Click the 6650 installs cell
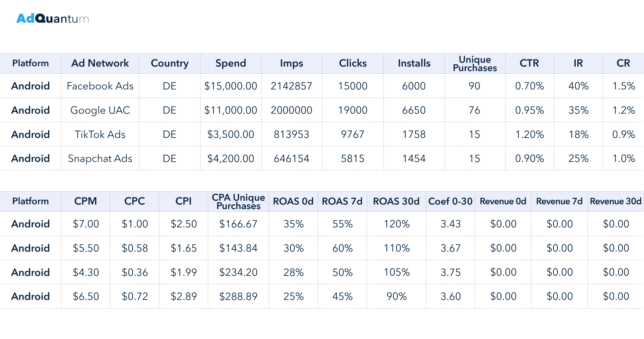 pyautogui.click(x=414, y=110)
